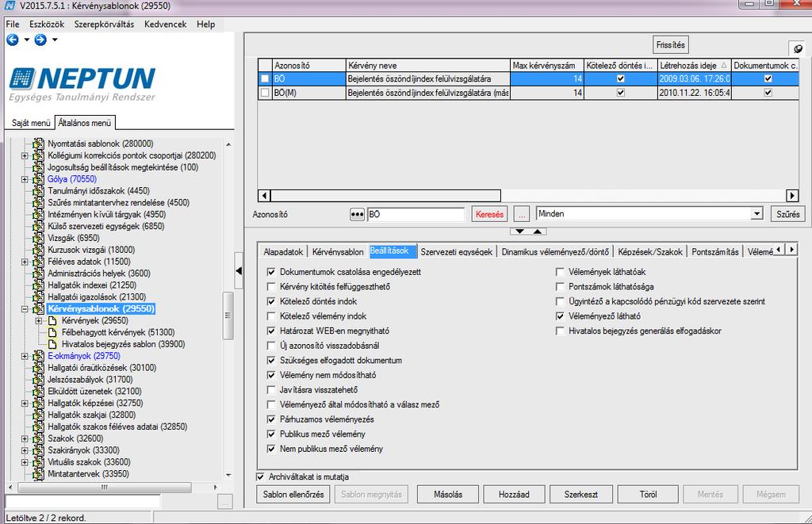Click page icon of Félbehagyott kérvények (51300)
The width and height of the screenshot is (812, 524).
pyautogui.click(x=52, y=332)
